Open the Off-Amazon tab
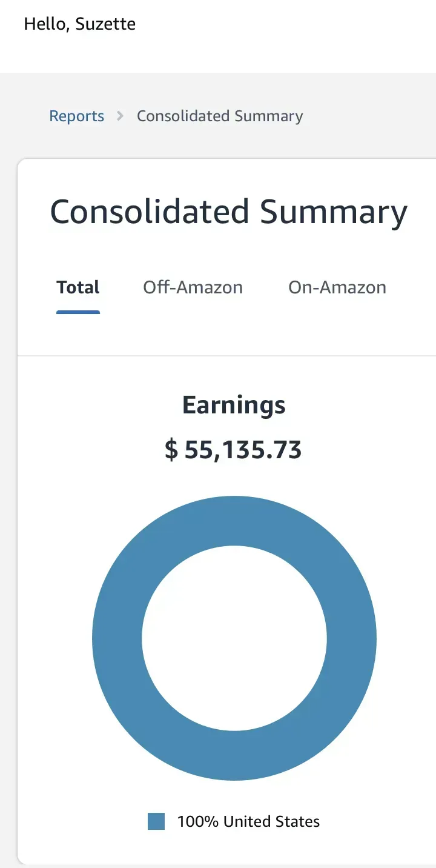This screenshot has height=868, width=436. pyautogui.click(x=193, y=287)
